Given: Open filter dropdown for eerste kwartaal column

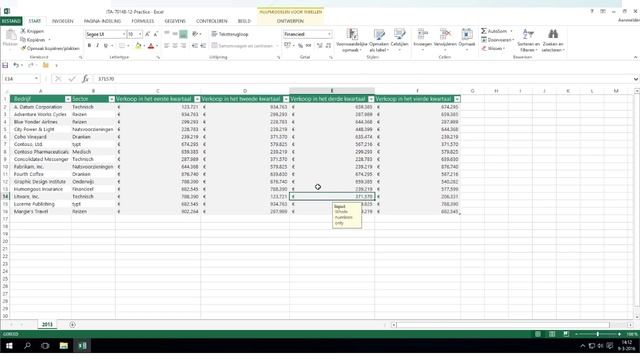Looking at the screenshot, I should tap(197, 99).
